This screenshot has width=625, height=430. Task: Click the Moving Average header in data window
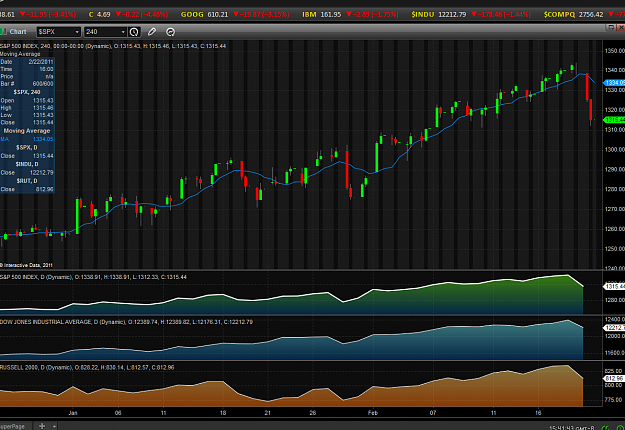pyautogui.click(x=27, y=131)
